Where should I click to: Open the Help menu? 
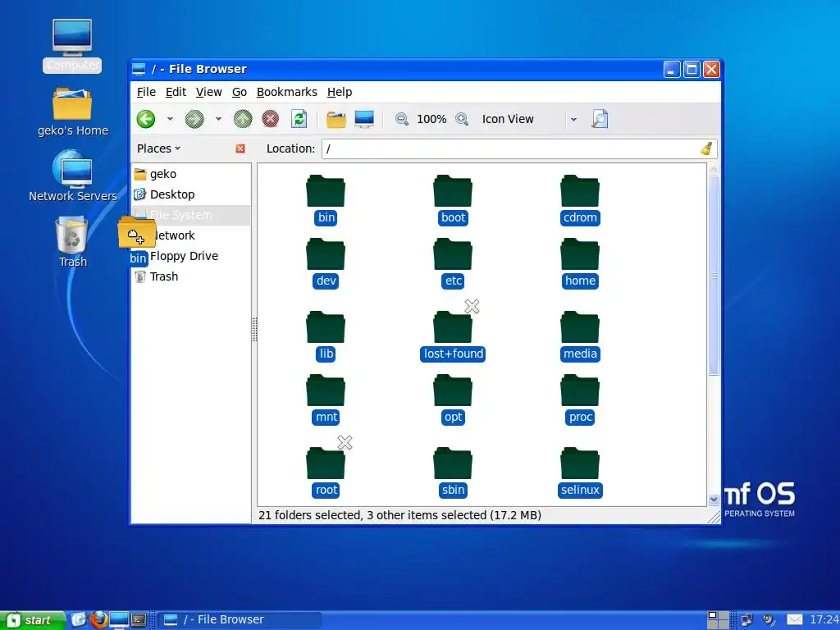(339, 92)
